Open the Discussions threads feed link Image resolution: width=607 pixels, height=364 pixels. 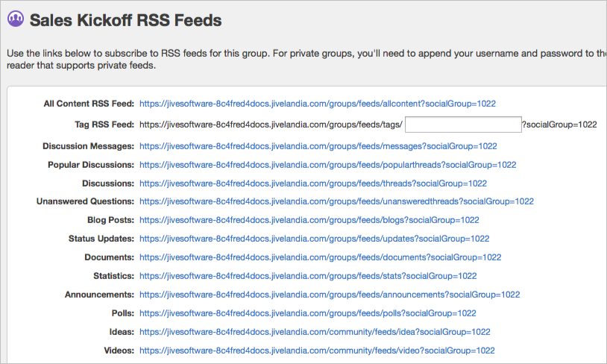click(313, 183)
